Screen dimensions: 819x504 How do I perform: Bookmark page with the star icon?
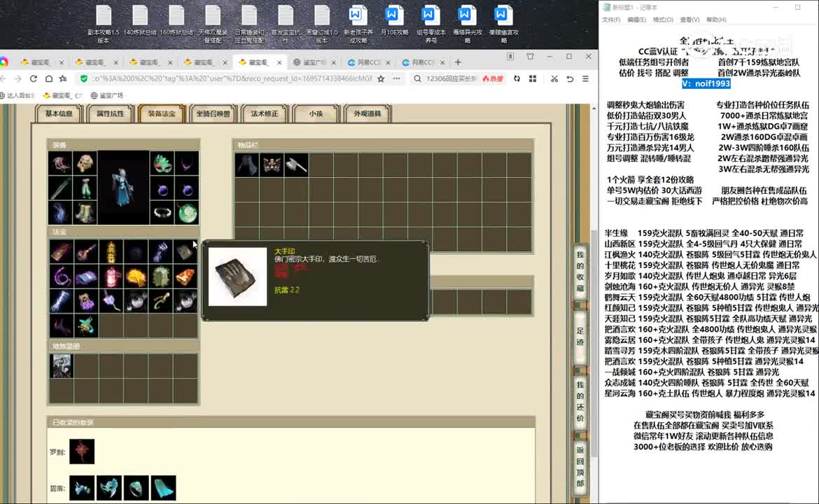(x=381, y=78)
